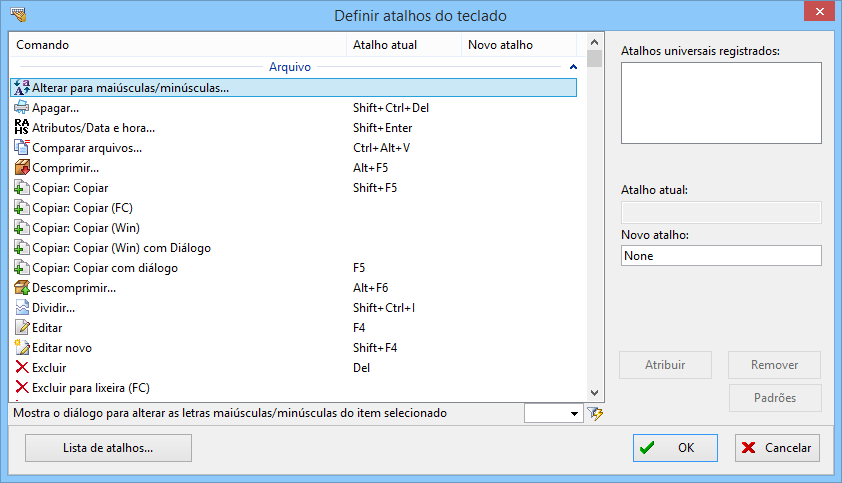This screenshot has width=842, height=483.
Task: Click the Ctrl+Alt+V shortcut cell
Action: [381, 147]
